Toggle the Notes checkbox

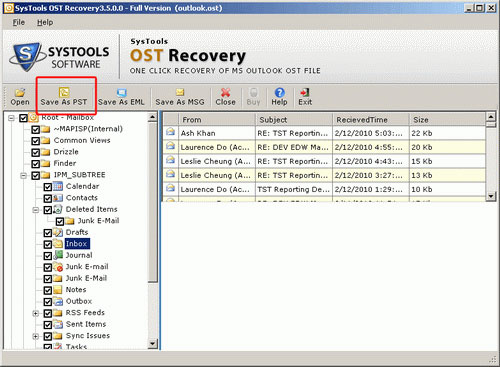point(48,290)
